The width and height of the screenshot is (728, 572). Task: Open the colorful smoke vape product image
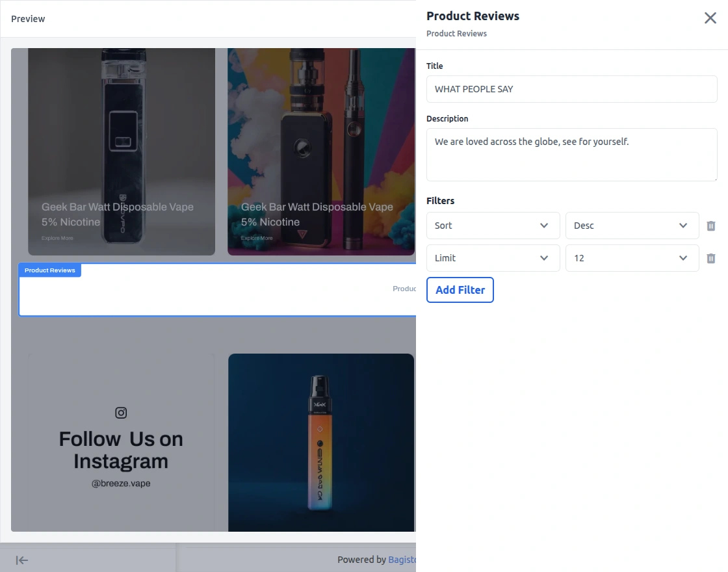pos(321,152)
